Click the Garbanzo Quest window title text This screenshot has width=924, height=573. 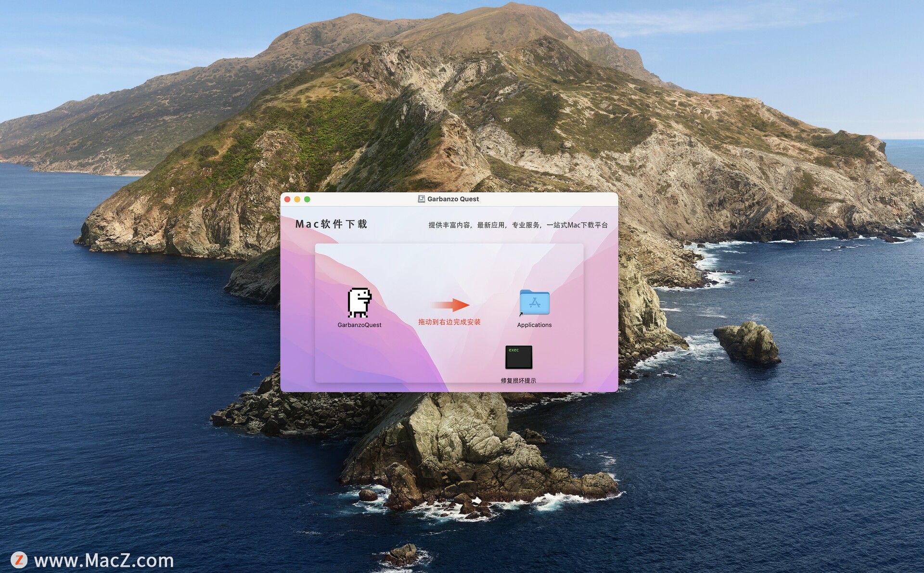(453, 199)
